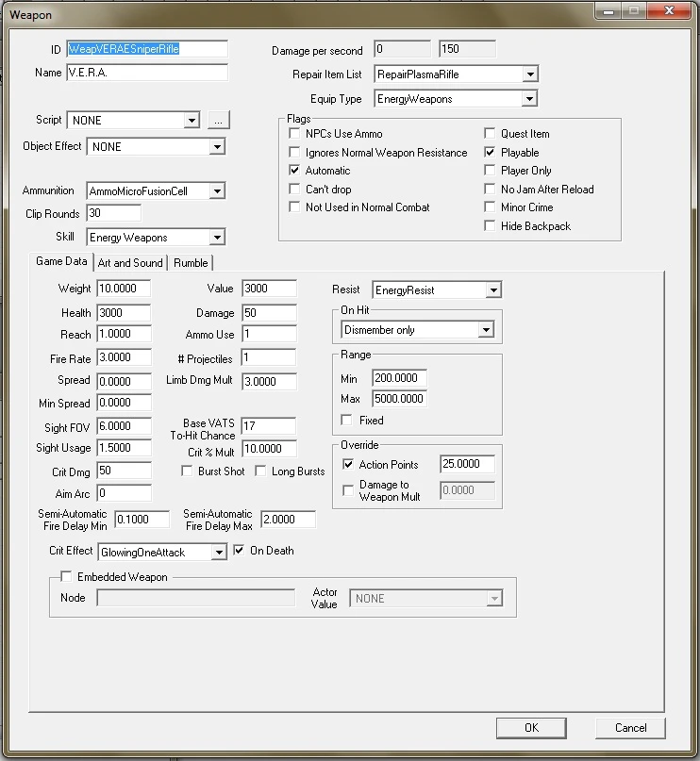Click into the Damage value field
This screenshot has width=700, height=761.
(269, 313)
